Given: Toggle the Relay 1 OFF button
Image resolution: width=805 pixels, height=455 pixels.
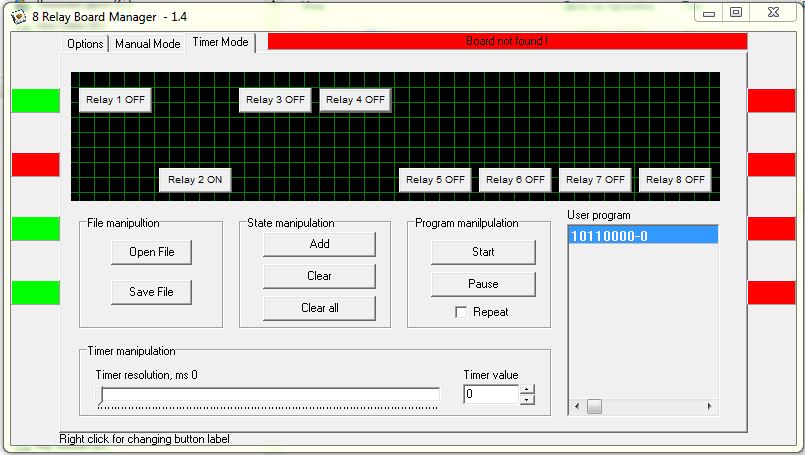Looking at the screenshot, I should (115, 100).
